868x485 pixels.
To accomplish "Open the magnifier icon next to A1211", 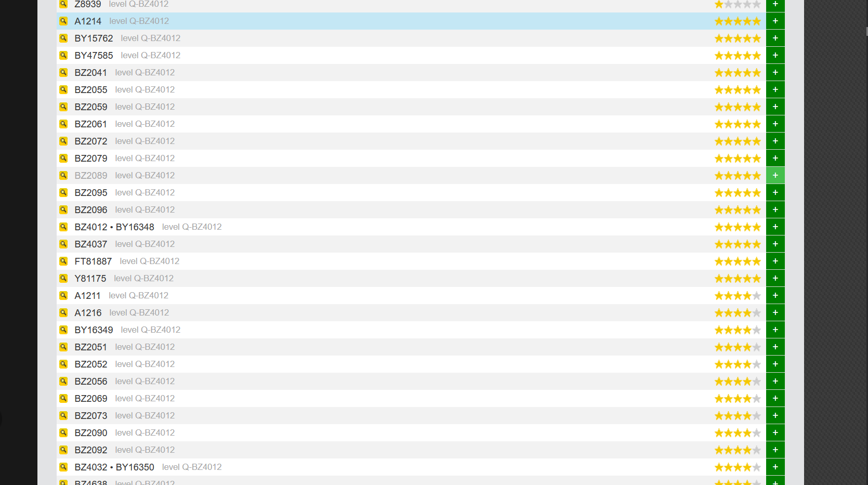I will [x=63, y=296].
